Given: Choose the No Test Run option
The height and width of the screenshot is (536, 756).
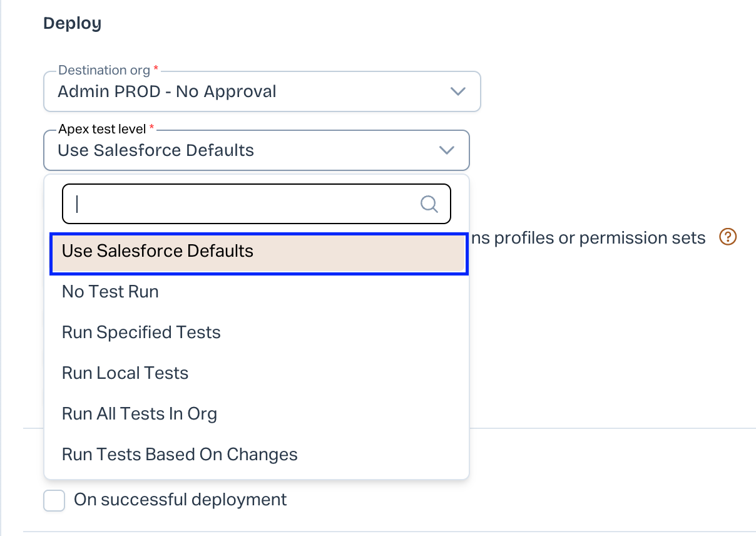Looking at the screenshot, I should tap(111, 292).
